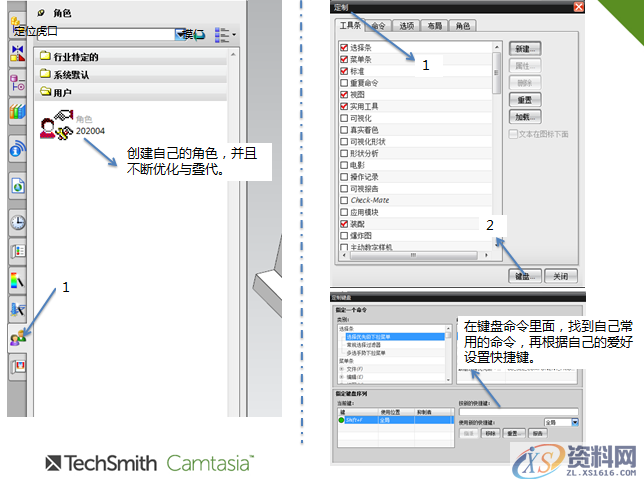
Task: Toggle the 装配 toolbar checkbox
Action: (x=344, y=225)
